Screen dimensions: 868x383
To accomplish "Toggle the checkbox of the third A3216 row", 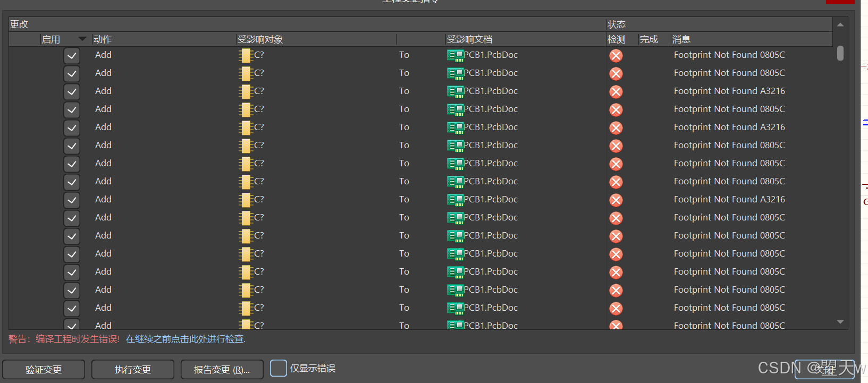I will pos(72,200).
